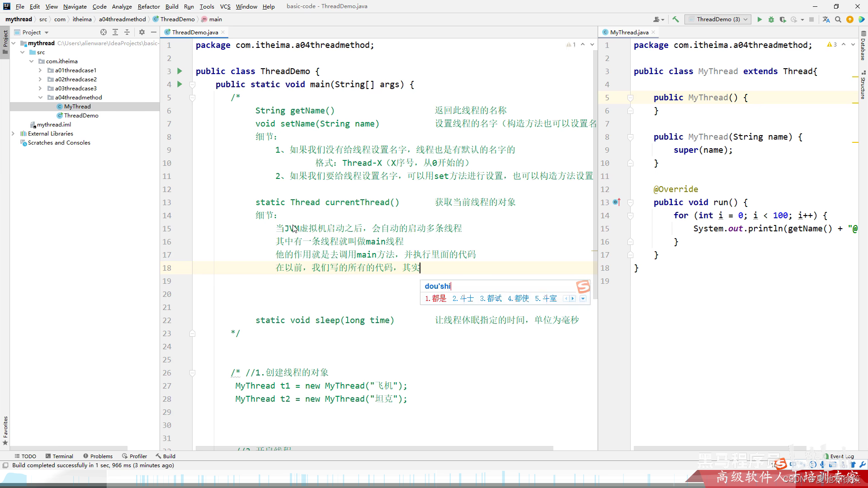
Task: Open the Refactor menu
Action: click(149, 6)
